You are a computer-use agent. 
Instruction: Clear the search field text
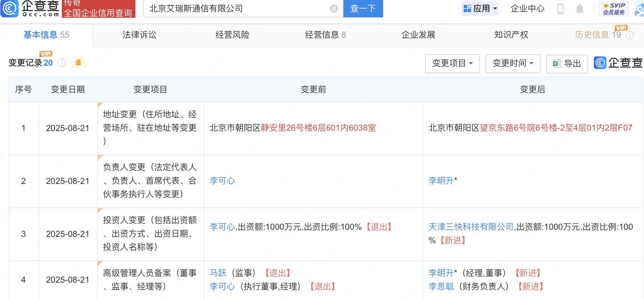(334, 9)
